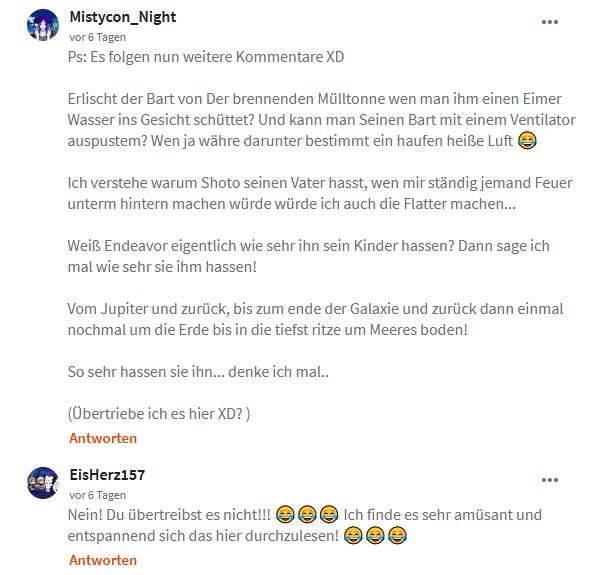Viewport: 589px width, 575px height.
Task: Reply via Antworten under Mistycon_Night's comment
Action: (x=103, y=438)
